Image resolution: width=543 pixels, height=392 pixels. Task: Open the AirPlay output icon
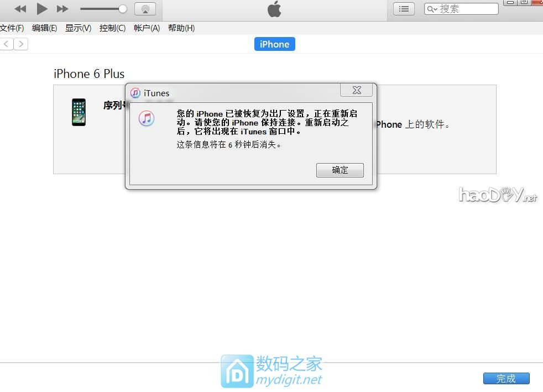click(x=145, y=9)
